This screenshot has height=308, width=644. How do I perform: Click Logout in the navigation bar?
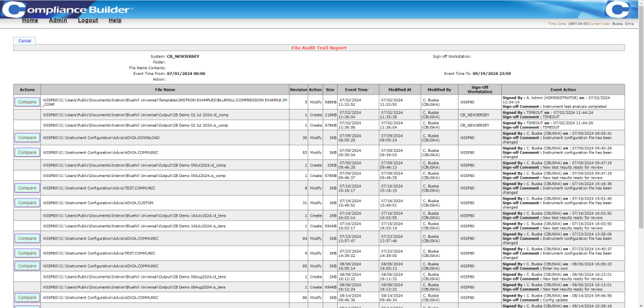pyautogui.click(x=88, y=21)
